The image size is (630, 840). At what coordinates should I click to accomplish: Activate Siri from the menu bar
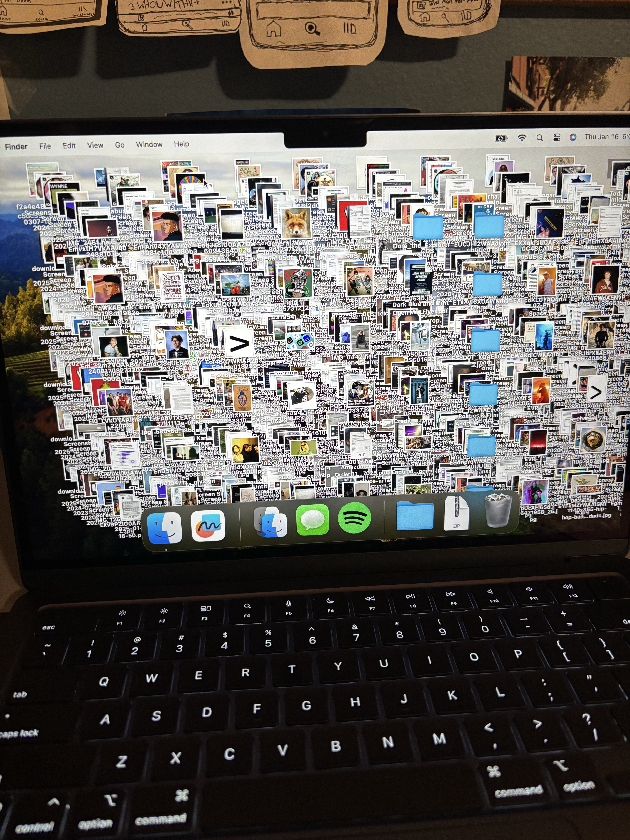(573, 137)
